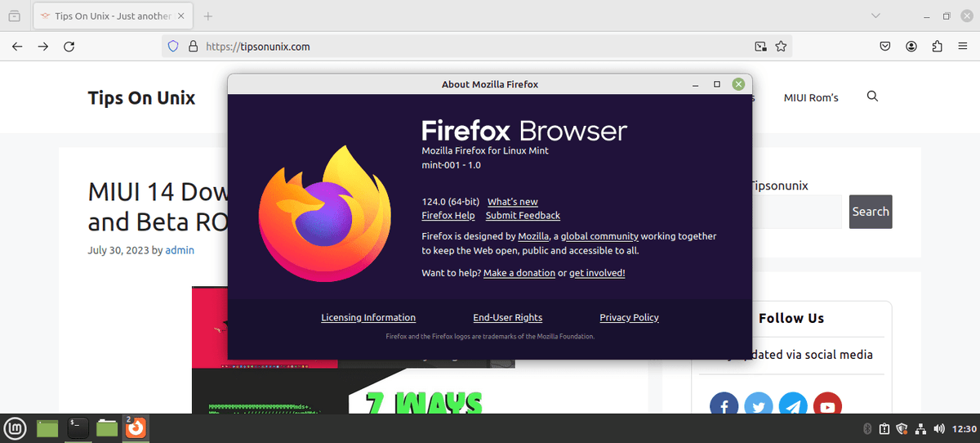The image size is (980, 443).
Task: Open the Linux Mint start menu
Action: (16, 427)
